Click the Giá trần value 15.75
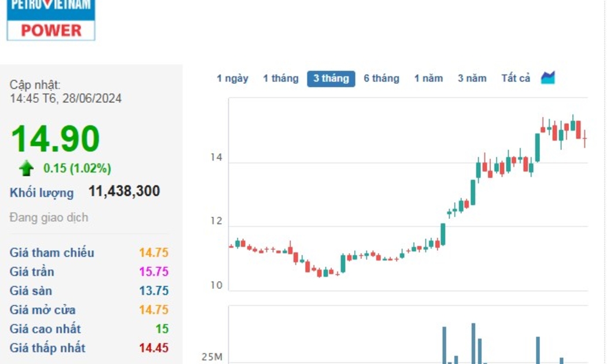Screen dimensions: 607x364 [154, 272]
